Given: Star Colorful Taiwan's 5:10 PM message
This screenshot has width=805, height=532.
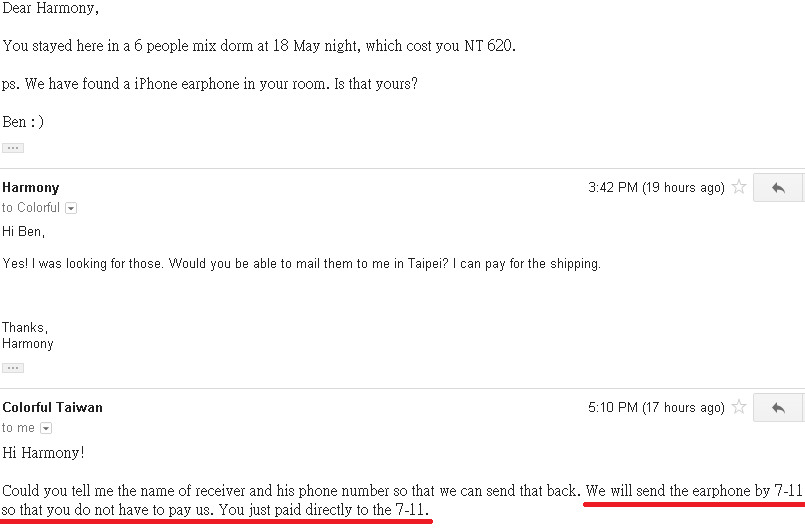Looking at the screenshot, I should 739,407.
